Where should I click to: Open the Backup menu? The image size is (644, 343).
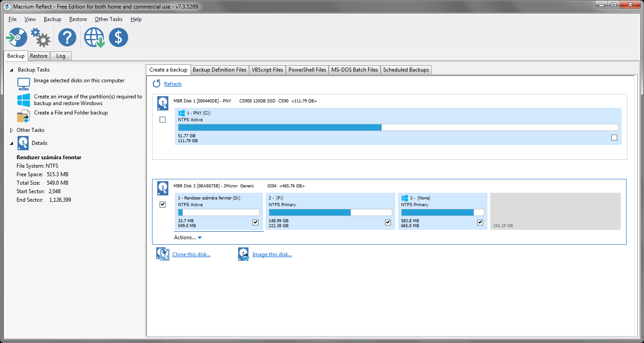[52, 19]
